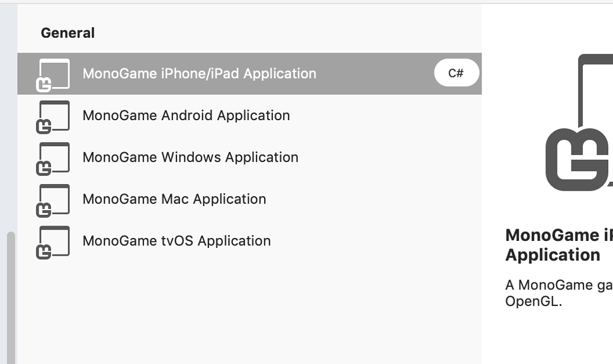Click the bold preview title heading
This screenshot has width=613, height=364.
(x=557, y=245)
